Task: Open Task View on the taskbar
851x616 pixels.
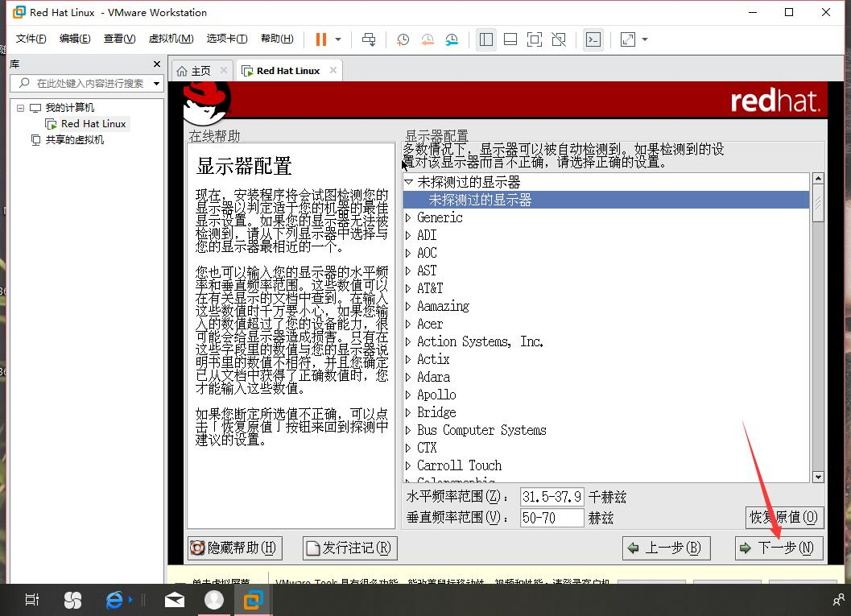Action: click(32, 600)
